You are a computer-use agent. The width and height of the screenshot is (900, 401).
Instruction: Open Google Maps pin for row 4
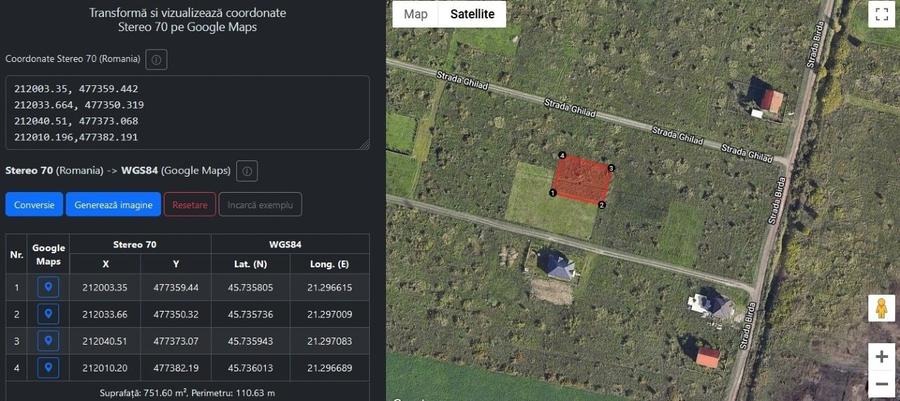[x=48, y=368]
